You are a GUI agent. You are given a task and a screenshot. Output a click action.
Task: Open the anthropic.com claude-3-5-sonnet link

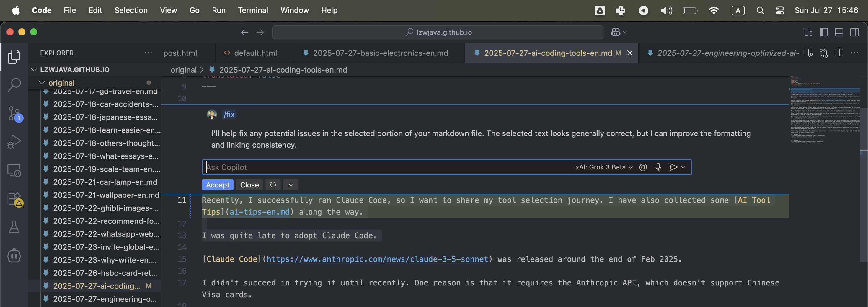[x=377, y=259]
